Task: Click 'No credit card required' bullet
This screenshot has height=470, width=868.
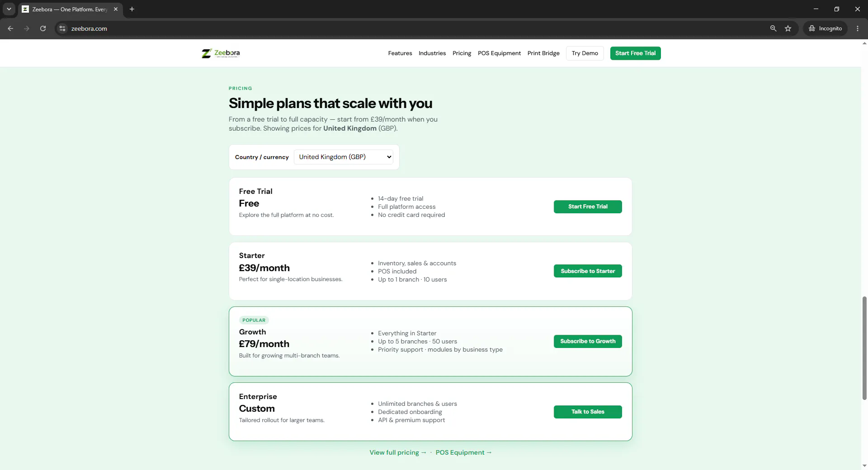Action: click(411, 215)
